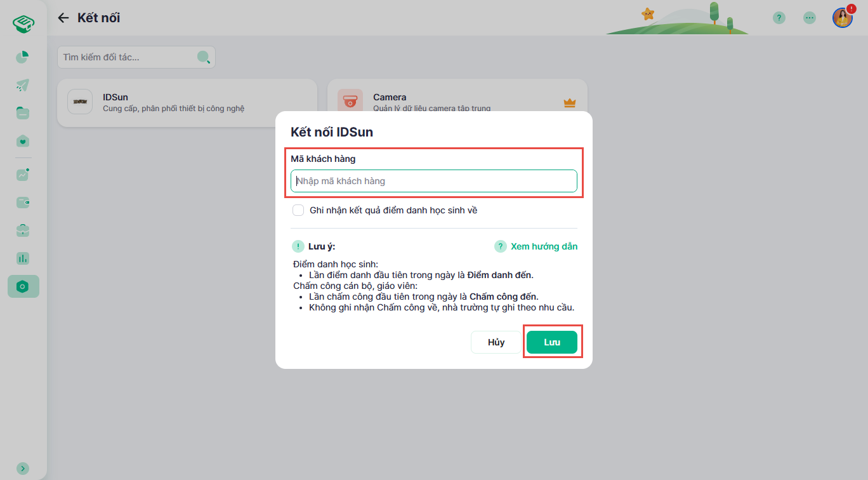Select the folder icon in sidebar

(23, 113)
